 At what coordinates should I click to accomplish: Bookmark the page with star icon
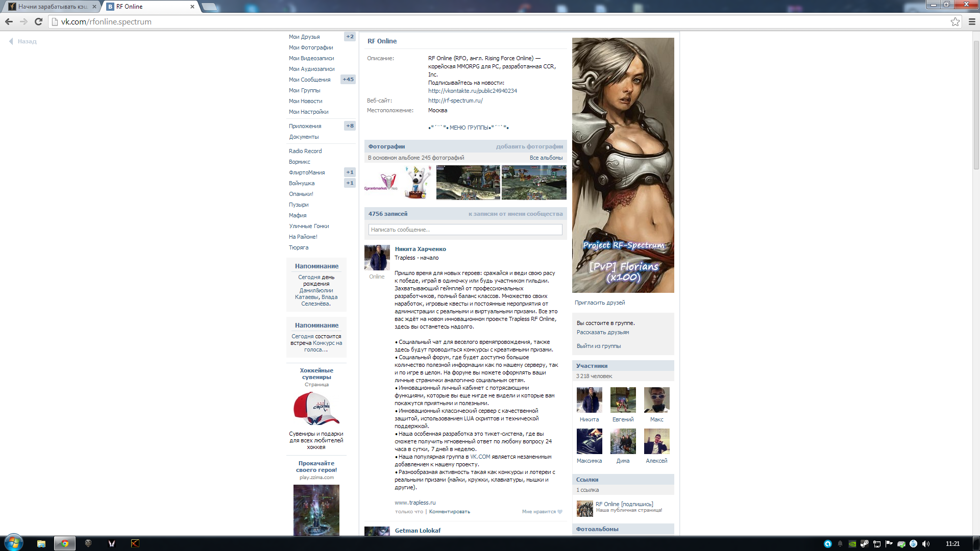tap(955, 21)
